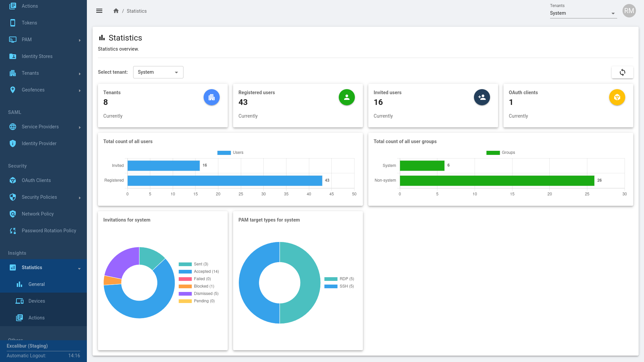Click the refresh statistics button
Image resolution: width=644 pixels, height=362 pixels.
tap(622, 72)
